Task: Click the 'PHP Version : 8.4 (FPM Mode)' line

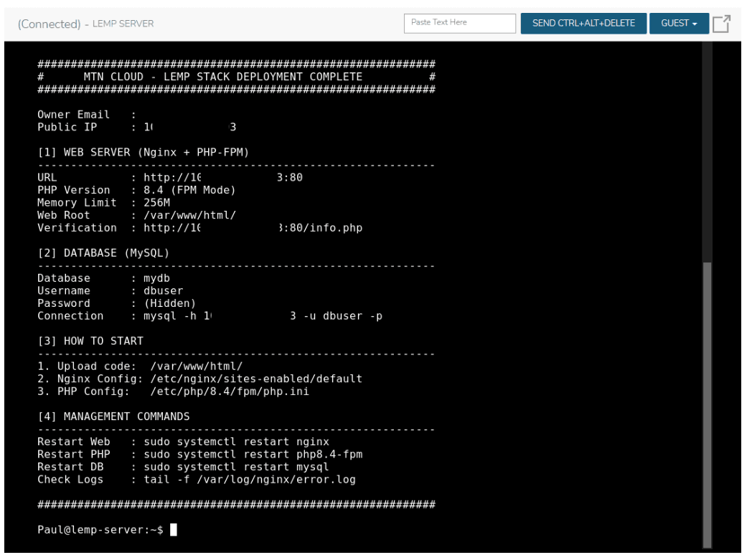Action: 137,190
